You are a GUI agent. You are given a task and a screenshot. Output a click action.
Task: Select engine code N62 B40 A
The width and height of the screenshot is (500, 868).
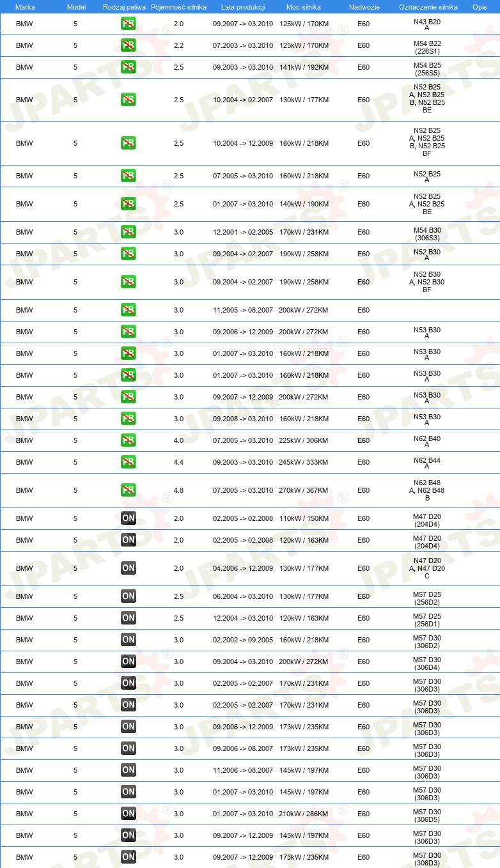click(427, 441)
